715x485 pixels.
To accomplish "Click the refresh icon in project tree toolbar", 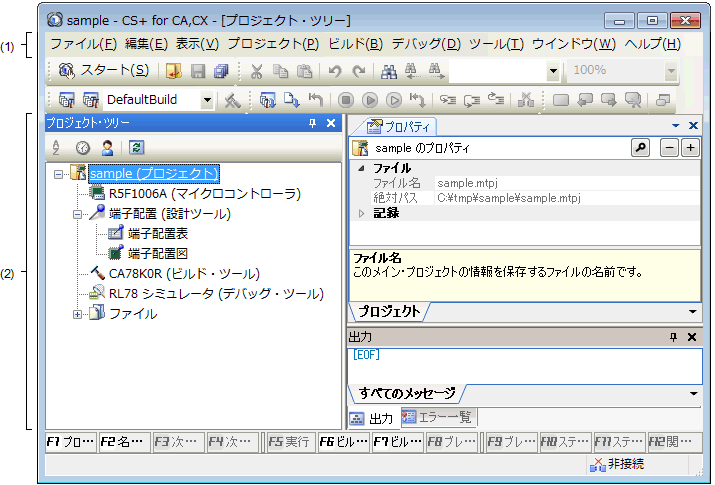I will pyautogui.click(x=136, y=147).
